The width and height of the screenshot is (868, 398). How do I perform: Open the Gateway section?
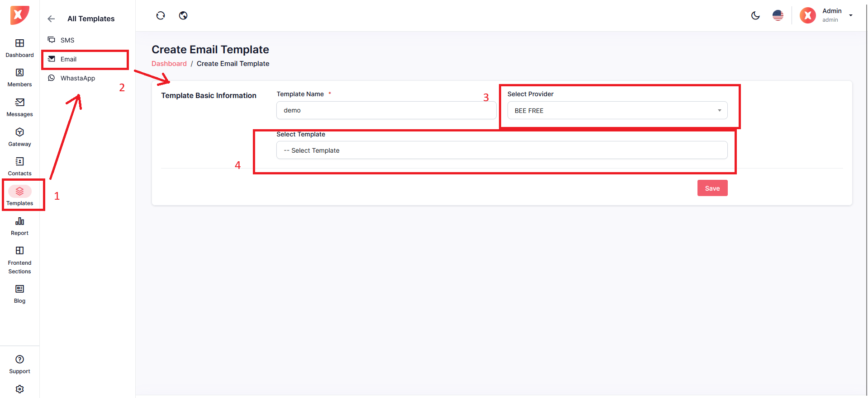pos(19,137)
